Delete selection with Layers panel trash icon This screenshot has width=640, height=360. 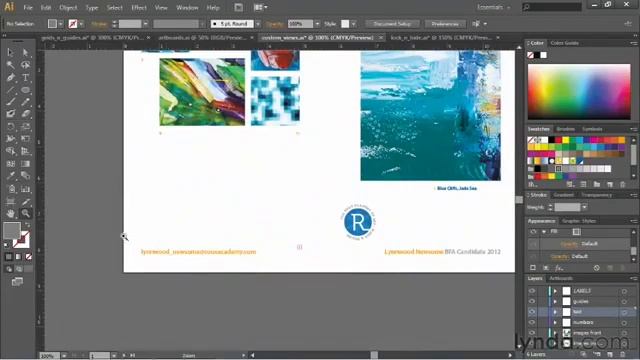point(622,354)
